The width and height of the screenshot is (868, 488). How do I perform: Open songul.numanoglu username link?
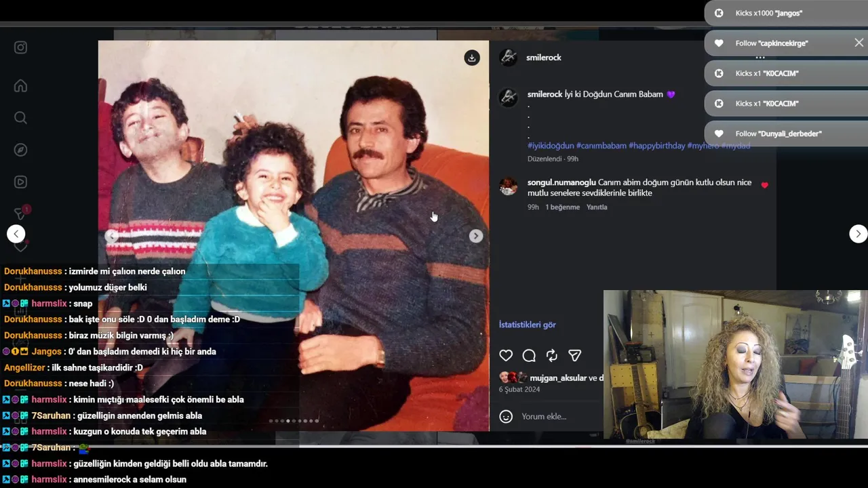pyautogui.click(x=561, y=182)
